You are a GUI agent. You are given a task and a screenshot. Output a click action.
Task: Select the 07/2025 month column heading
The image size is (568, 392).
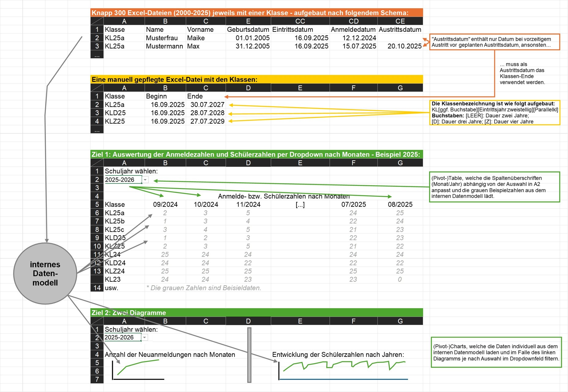[353, 205]
